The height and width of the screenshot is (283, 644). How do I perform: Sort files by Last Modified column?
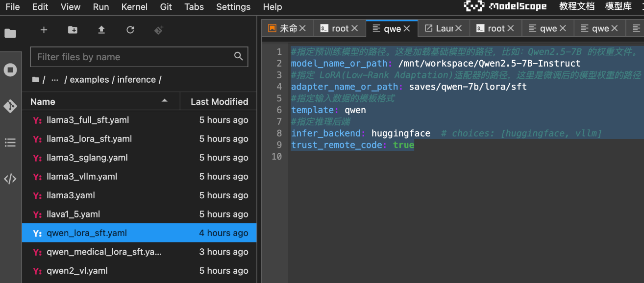coord(219,101)
